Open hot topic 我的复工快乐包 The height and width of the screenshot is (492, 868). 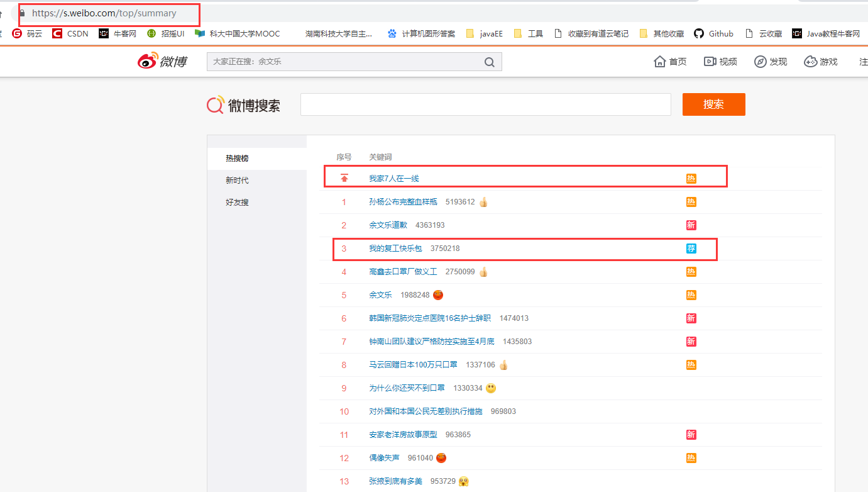tap(395, 249)
